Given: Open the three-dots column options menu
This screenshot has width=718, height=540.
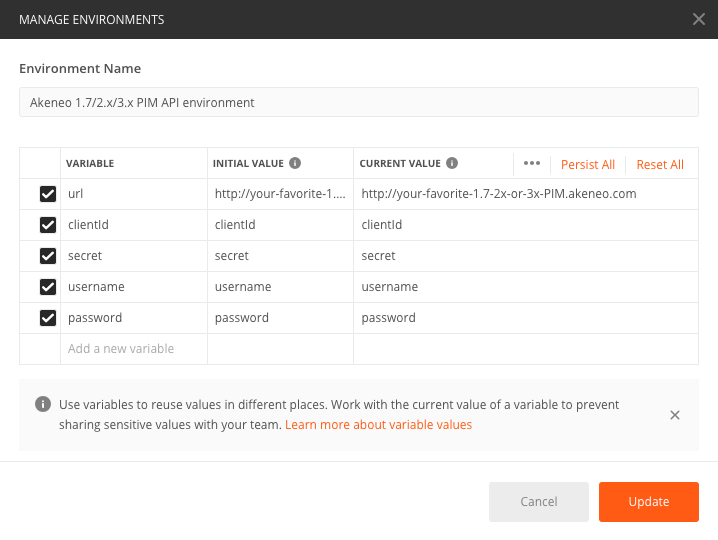Looking at the screenshot, I should pos(532,164).
